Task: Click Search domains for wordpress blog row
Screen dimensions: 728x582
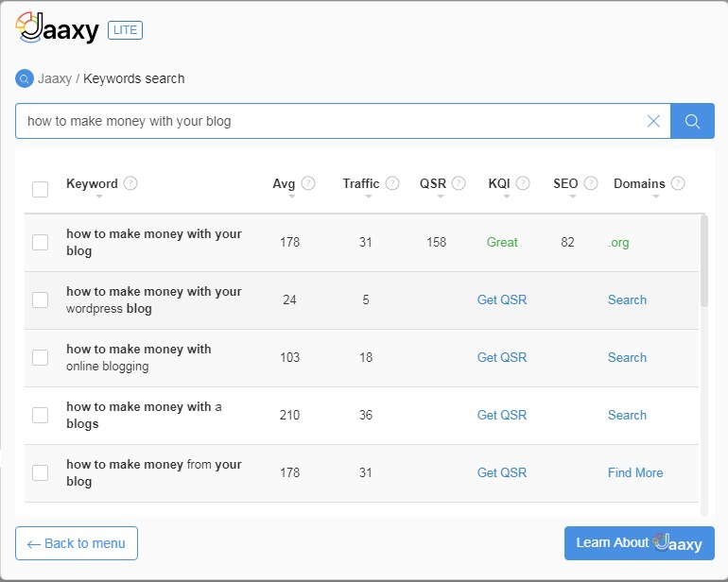Action: [627, 300]
